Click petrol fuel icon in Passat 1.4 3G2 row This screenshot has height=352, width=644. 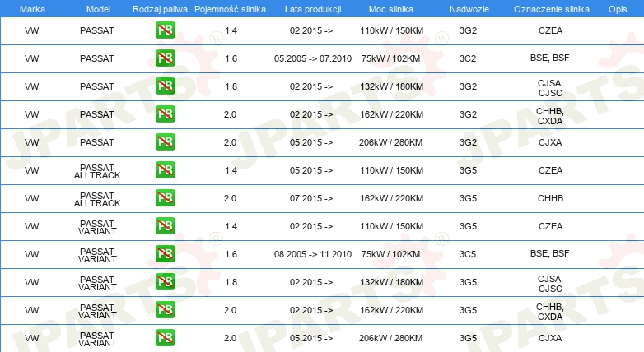pos(165,30)
